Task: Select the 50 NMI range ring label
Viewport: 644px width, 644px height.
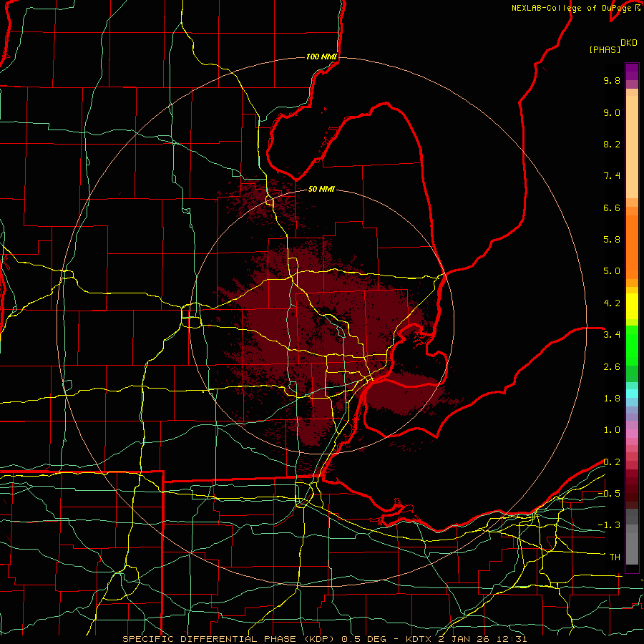Action: (x=321, y=189)
